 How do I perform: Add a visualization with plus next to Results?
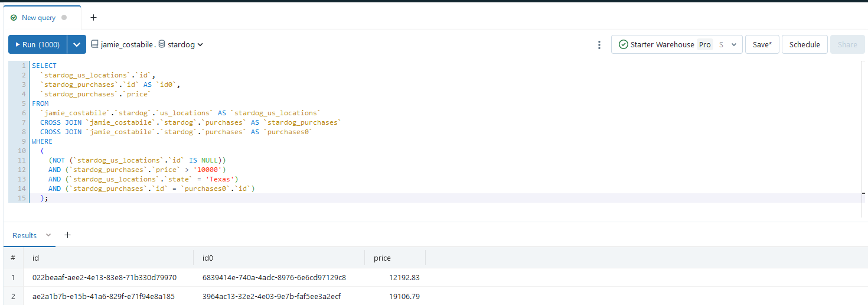(67, 235)
